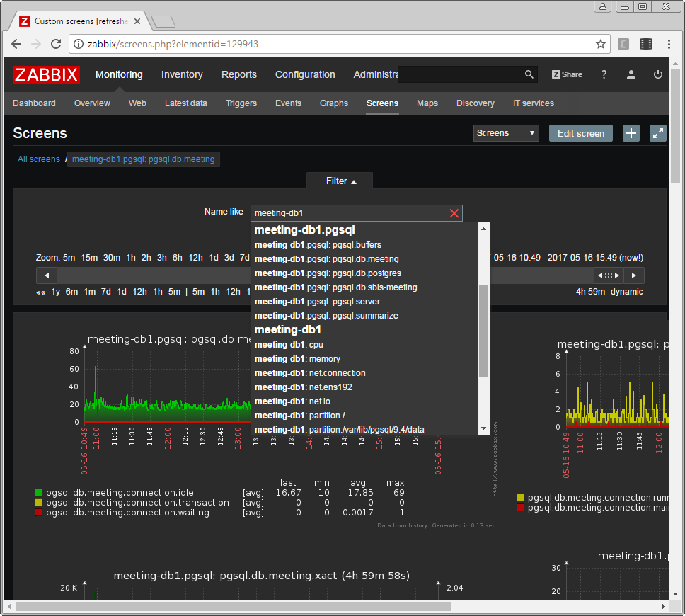Go to the Maps submenu
685x616 pixels.
tap(427, 103)
